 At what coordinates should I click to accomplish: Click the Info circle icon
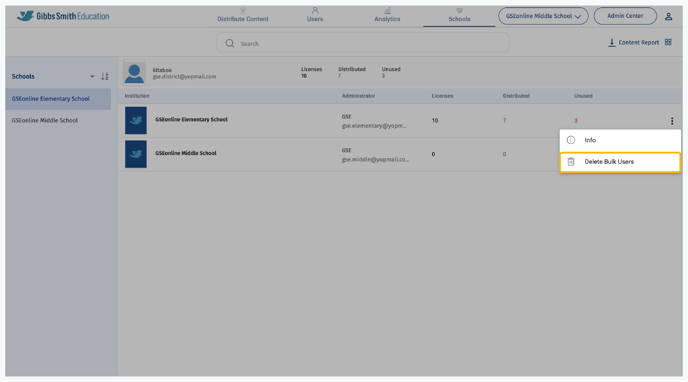571,140
